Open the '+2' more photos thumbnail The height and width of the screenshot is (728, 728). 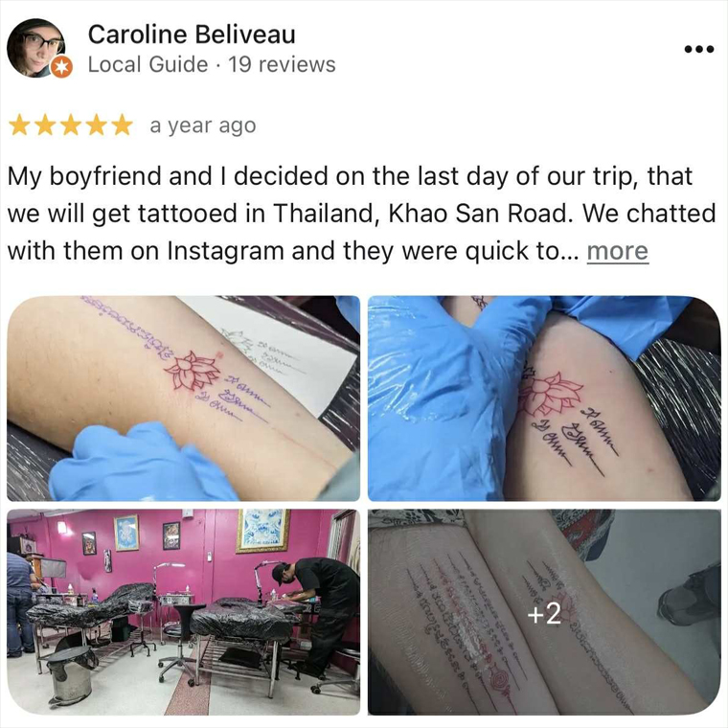544,612
